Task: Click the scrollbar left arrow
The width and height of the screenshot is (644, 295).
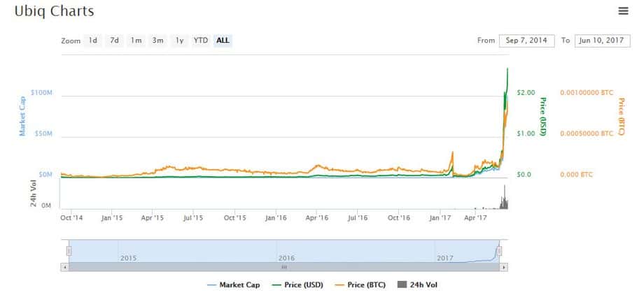Action: pos(64,267)
